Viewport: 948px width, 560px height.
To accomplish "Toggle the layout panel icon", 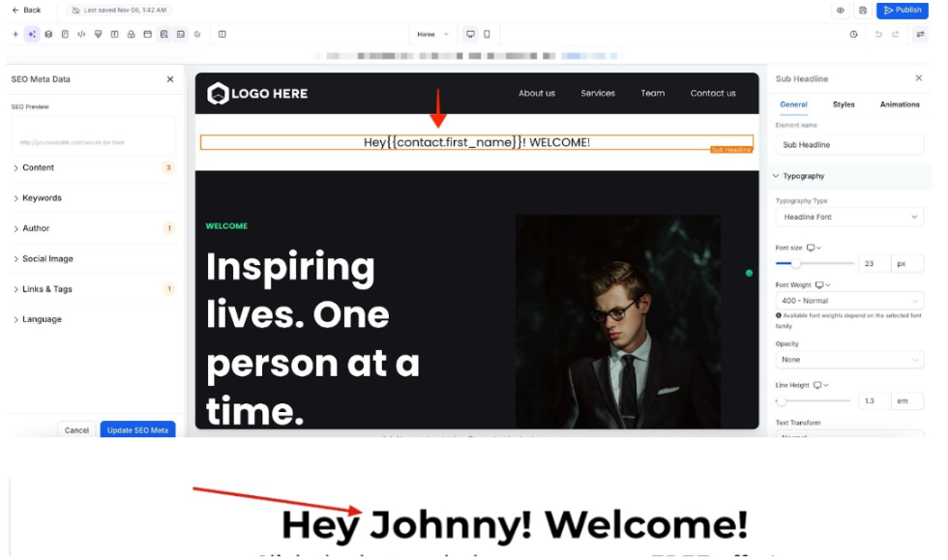I will coord(222,34).
